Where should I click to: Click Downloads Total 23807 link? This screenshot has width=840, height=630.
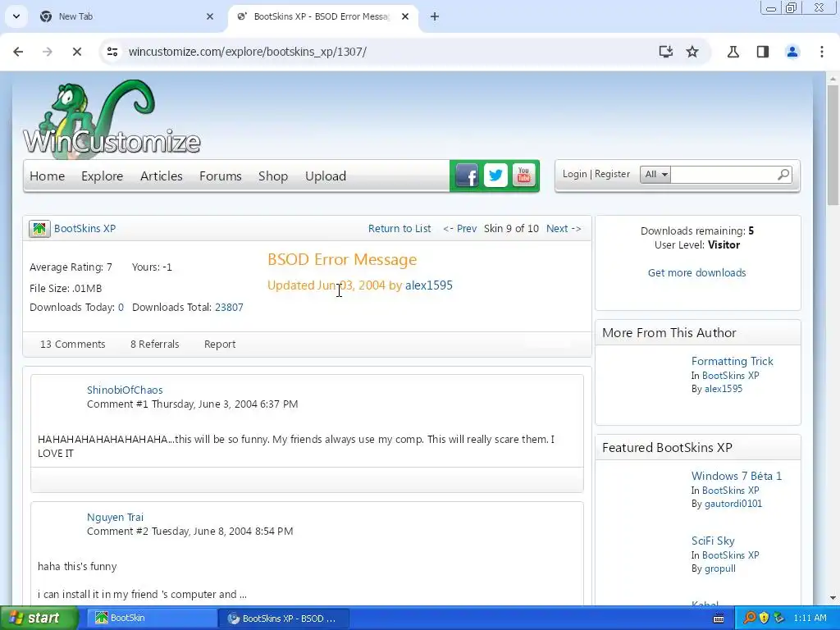(229, 308)
